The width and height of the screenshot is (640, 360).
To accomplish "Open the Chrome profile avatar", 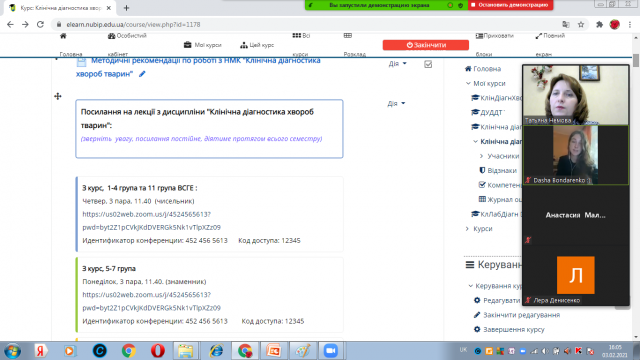I will coord(615,24).
